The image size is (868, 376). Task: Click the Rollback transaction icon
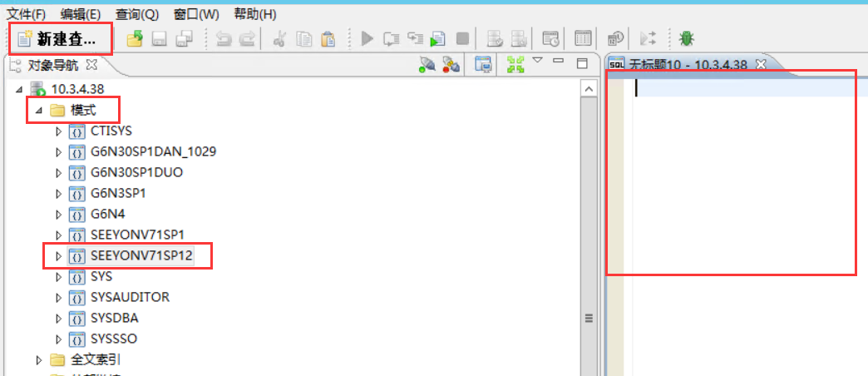pos(519,39)
